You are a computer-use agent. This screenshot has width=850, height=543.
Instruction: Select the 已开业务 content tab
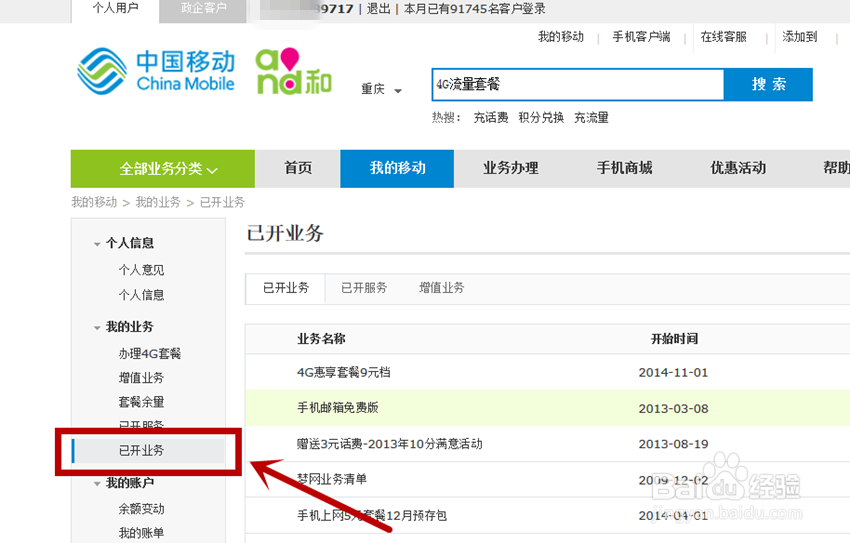286,288
